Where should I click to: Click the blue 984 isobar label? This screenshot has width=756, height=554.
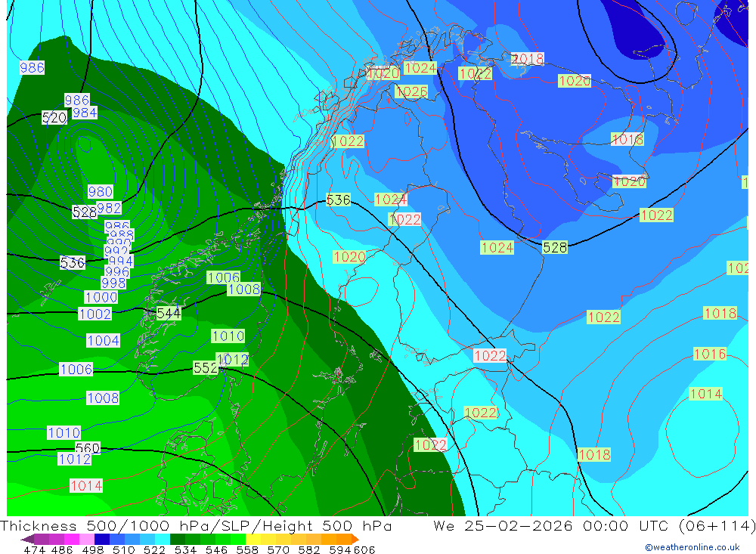click(85, 113)
